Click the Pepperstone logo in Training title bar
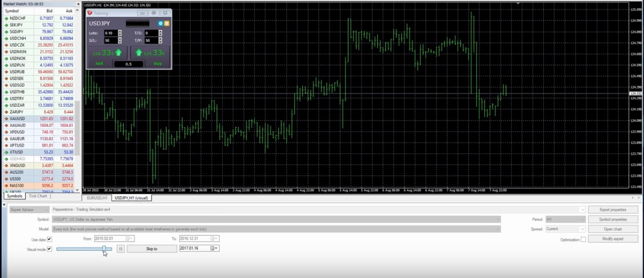The width and height of the screenshot is (644, 278). pos(89,13)
